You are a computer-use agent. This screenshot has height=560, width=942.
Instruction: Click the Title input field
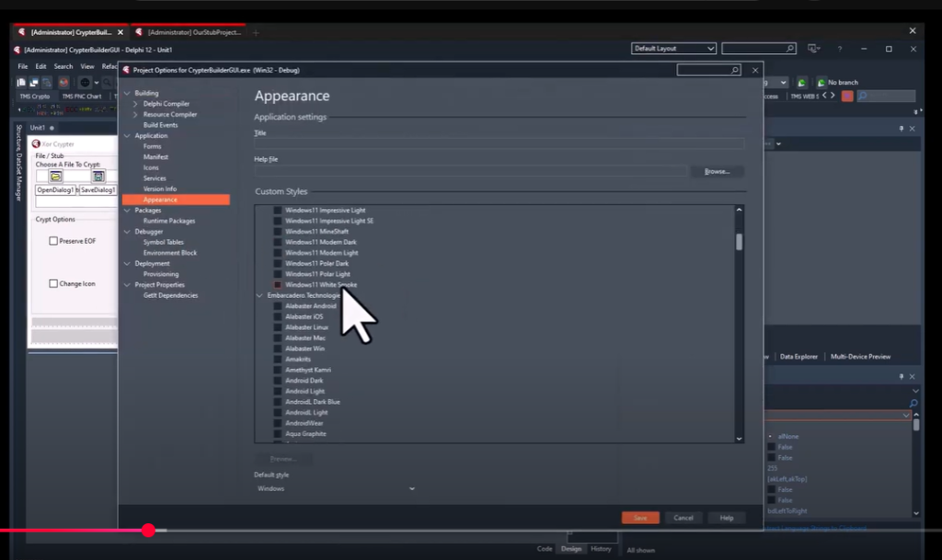click(499, 144)
